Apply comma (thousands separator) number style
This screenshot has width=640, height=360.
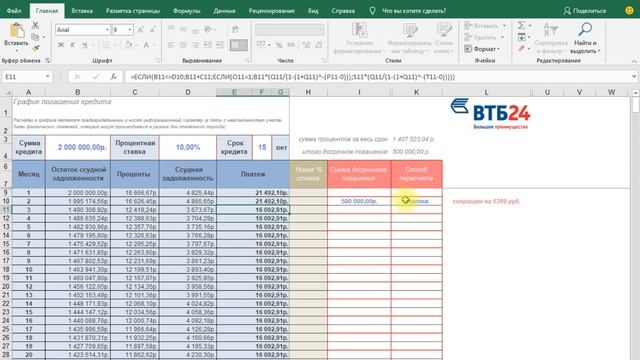point(291,45)
